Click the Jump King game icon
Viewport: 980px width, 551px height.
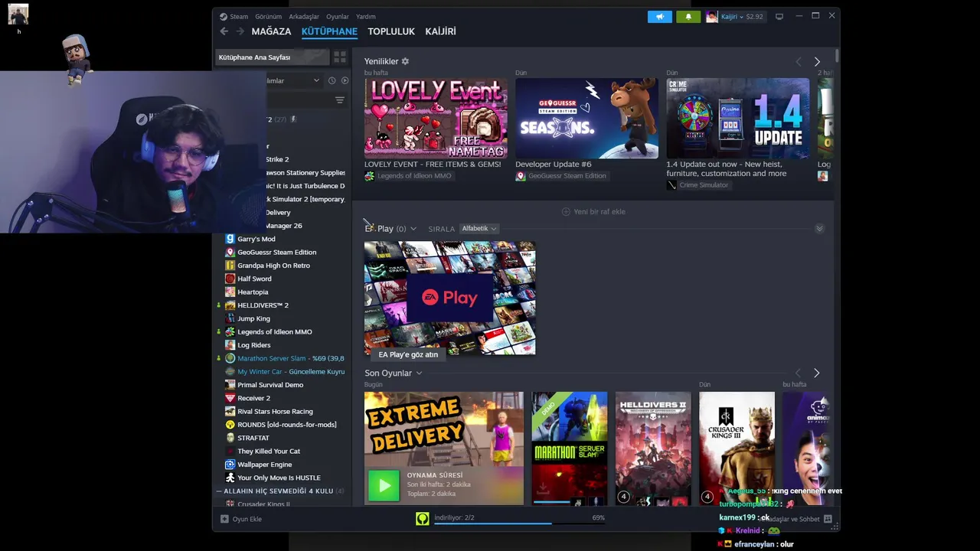coord(230,318)
